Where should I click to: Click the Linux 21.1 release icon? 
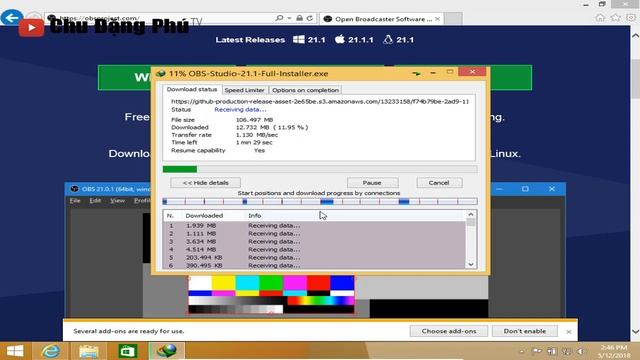click(388, 39)
